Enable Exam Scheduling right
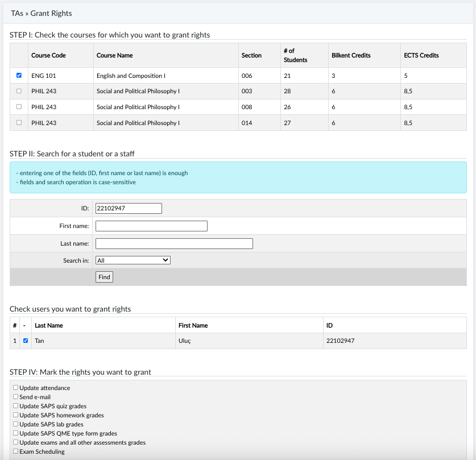 click(15, 451)
